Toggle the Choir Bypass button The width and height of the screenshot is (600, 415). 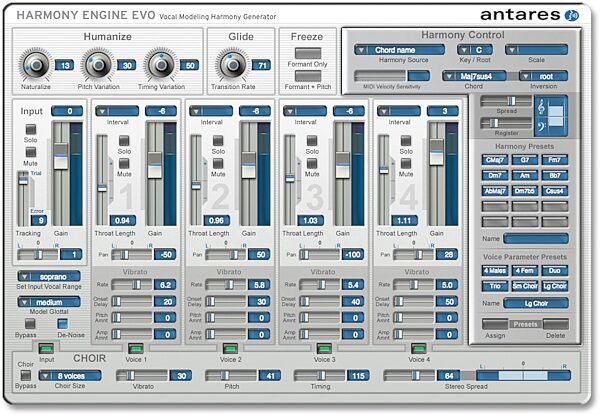tap(26, 375)
